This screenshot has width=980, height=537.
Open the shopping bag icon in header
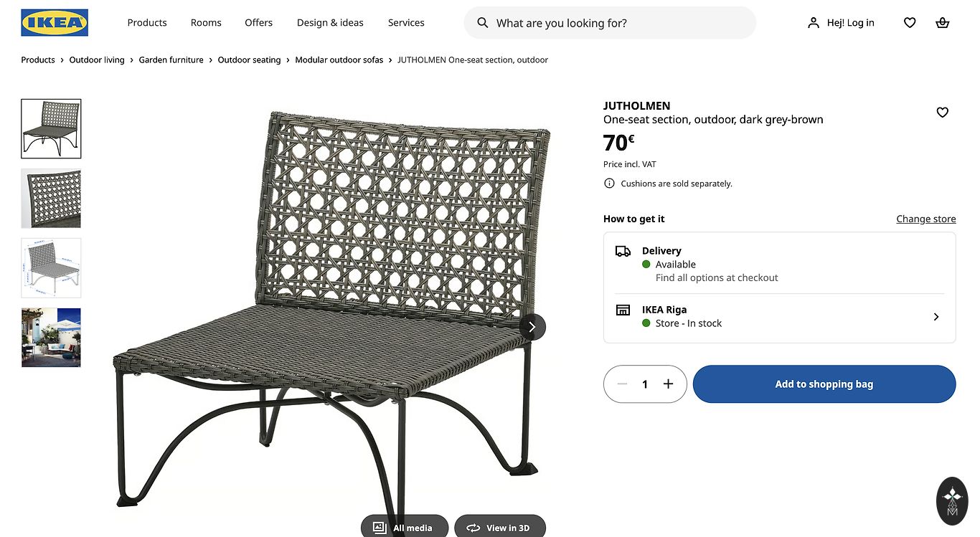(943, 23)
